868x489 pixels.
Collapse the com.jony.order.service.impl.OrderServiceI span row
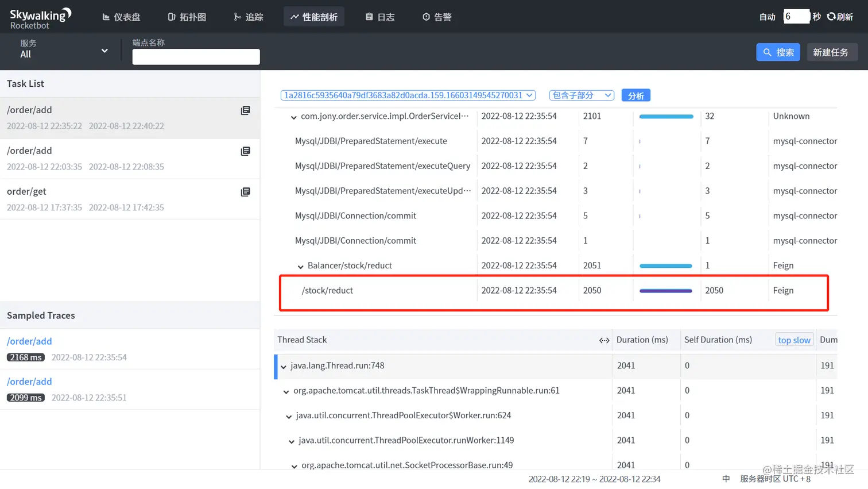(x=293, y=117)
